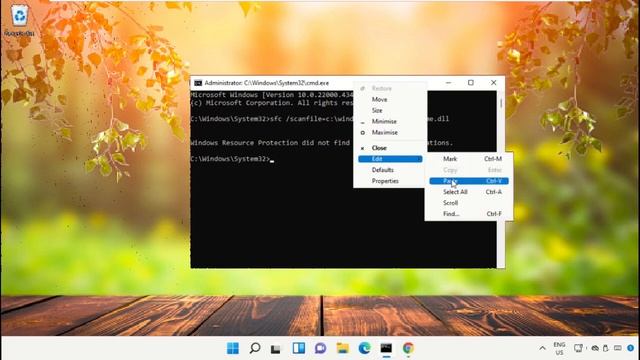Open Task View on the taskbar
Image resolution: width=640 pixels, height=360 pixels.
click(276, 348)
